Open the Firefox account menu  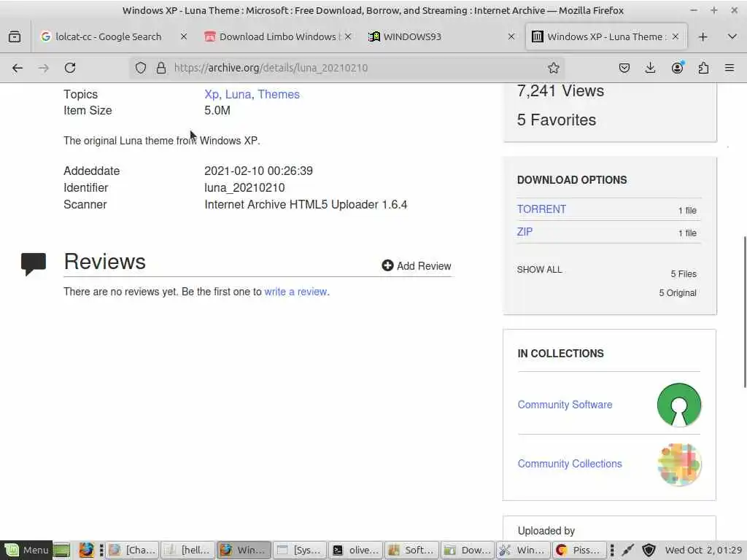(677, 68)
